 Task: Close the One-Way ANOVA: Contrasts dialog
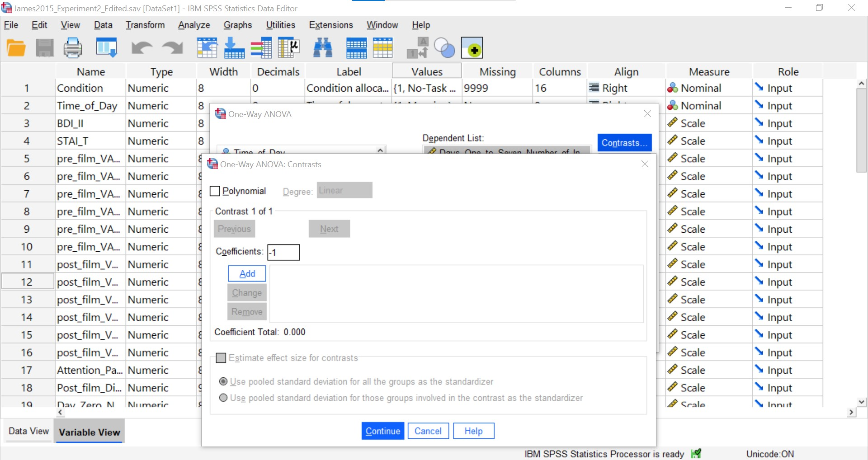tap(645, 164)
